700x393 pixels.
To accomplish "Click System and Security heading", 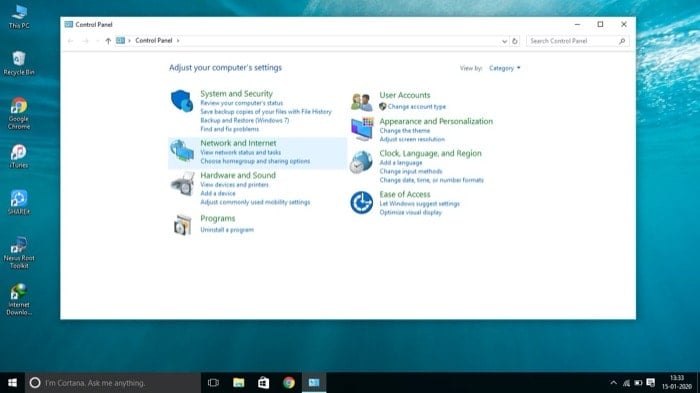I will click(236, 94).
